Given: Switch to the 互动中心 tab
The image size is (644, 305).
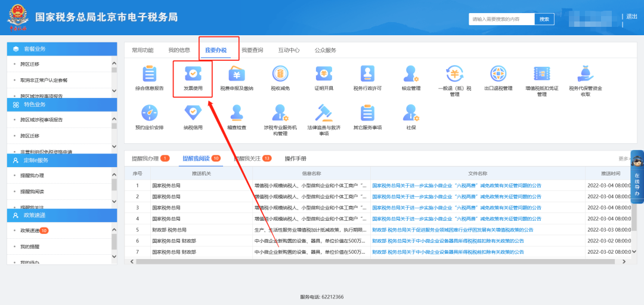Looking at the screenshot, I should pos(289,50).
